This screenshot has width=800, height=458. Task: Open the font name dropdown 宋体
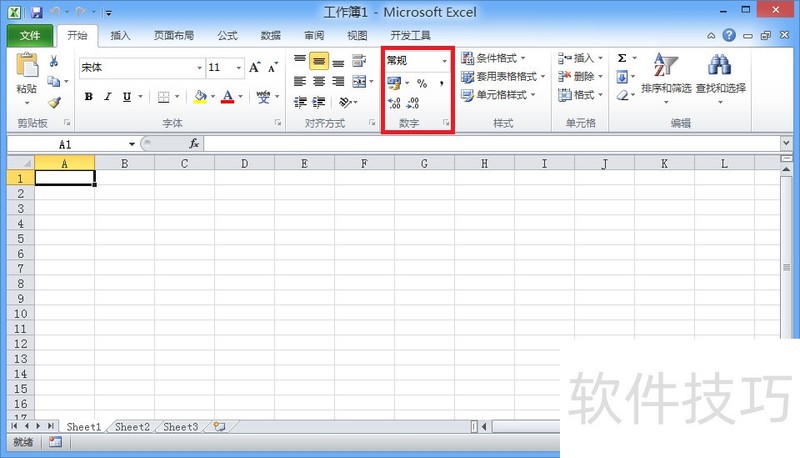click(x=199, y=68)
